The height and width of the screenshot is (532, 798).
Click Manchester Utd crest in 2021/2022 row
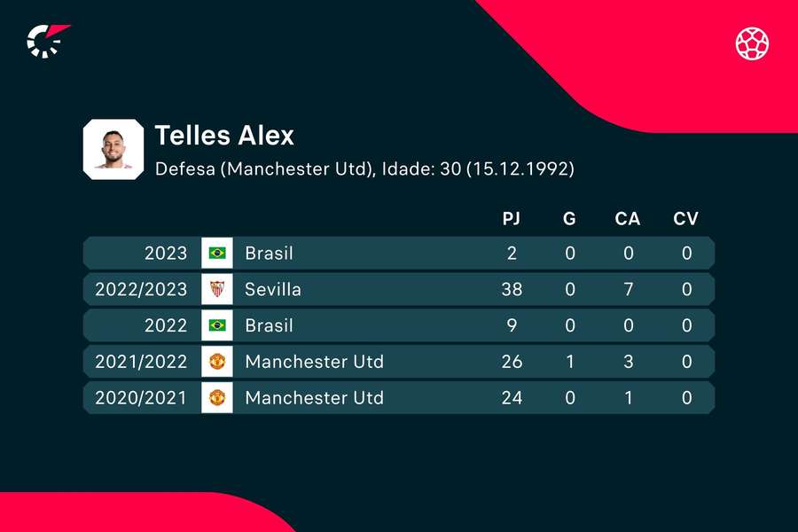[x=217, y=362]
